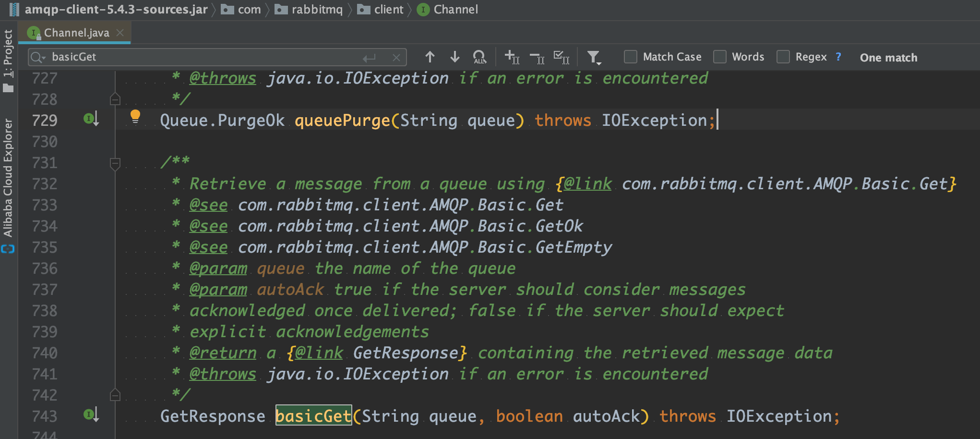The image size is (980, 439).
Task: Click the rabbitmq breadcrumb folder
Action: [317, 10]
